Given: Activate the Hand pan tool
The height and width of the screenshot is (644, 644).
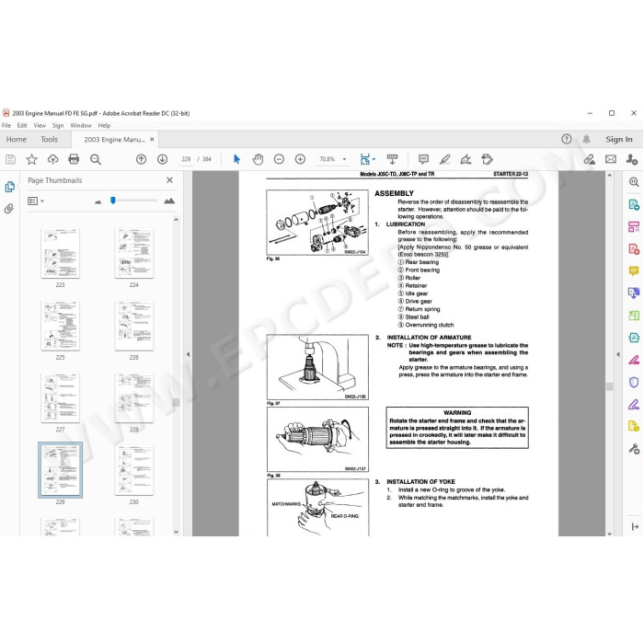Looking at the screenshot, I should coord(258,159).
